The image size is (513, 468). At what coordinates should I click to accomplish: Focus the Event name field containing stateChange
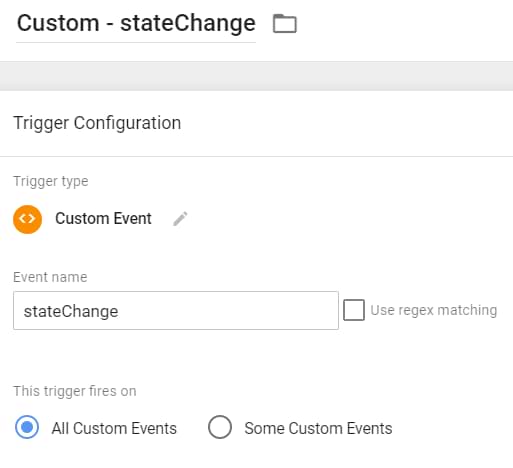coord(176,310)
